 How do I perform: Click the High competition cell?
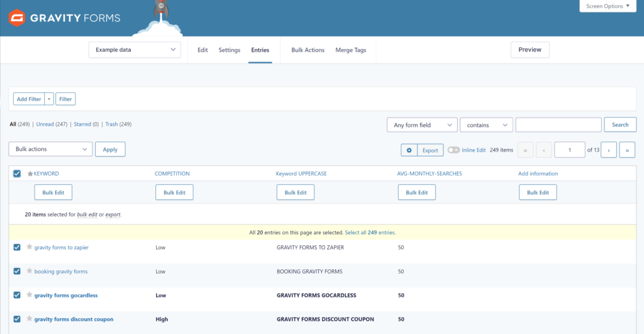(x=162, y=319)
